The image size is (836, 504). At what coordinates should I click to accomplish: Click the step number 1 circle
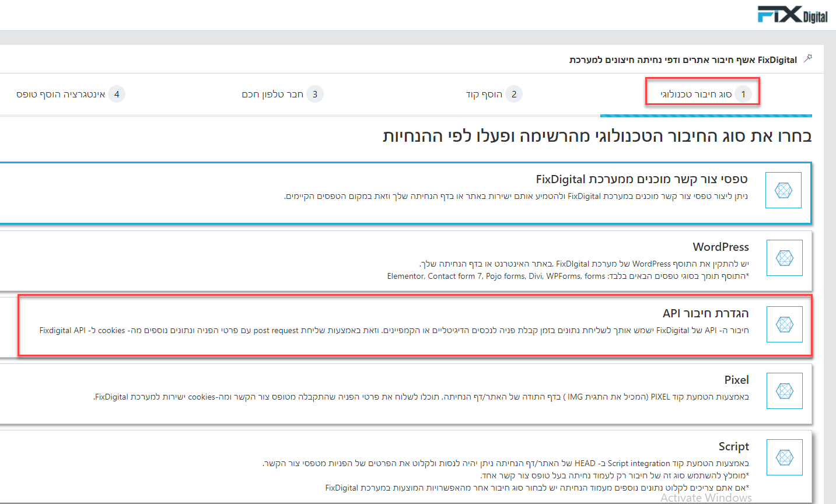click(743, 94)
